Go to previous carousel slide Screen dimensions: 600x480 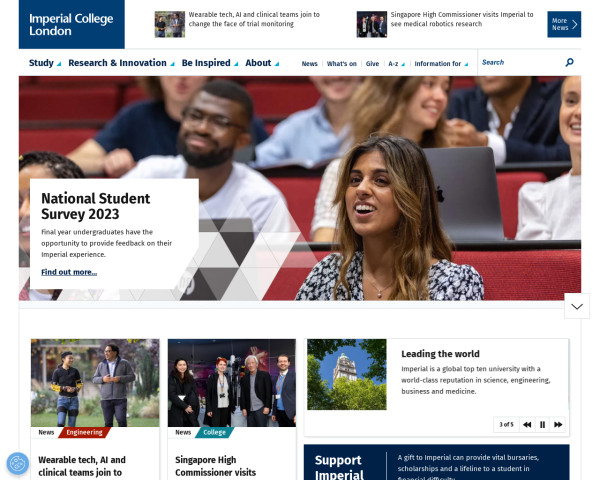click(x=527, y=424)
